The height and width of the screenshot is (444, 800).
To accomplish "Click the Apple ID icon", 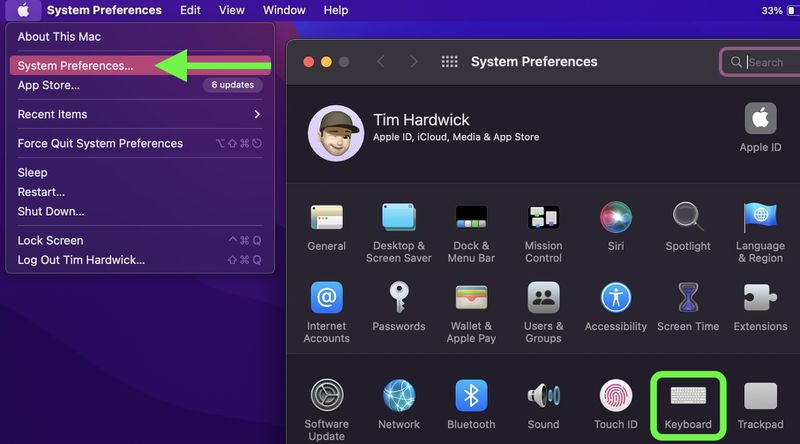I will tap(760, 120).
